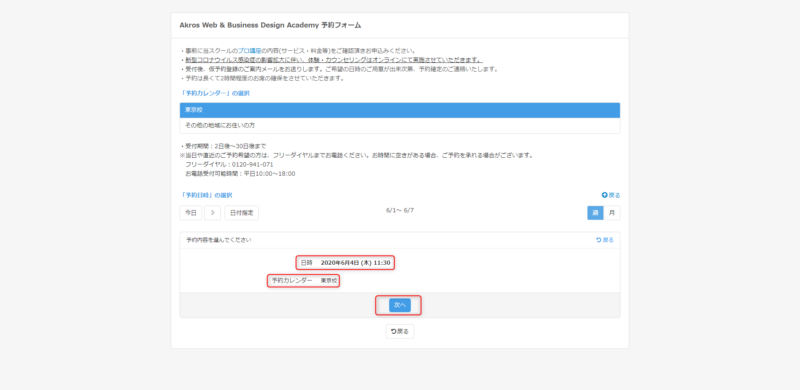
Task: Click the 今日 button
Action: [x=190, y=213]
